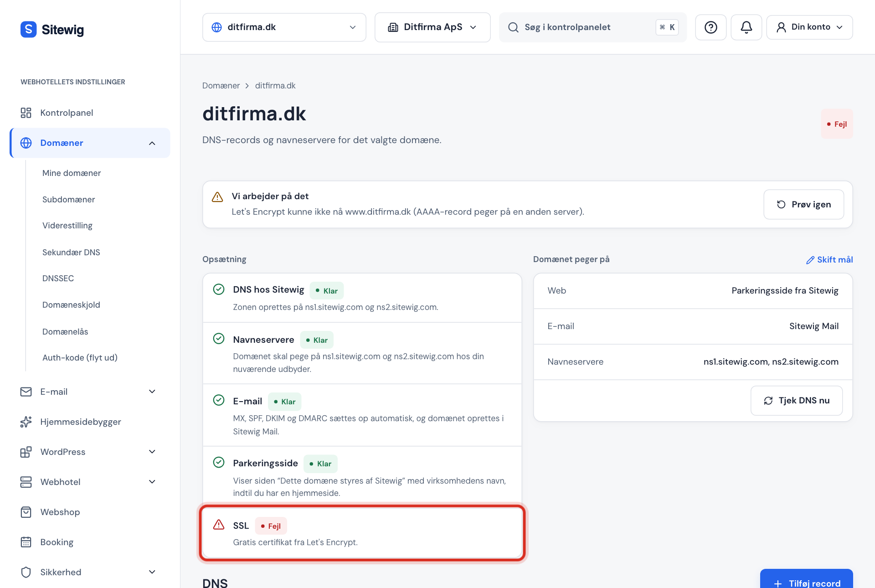This screenshot has width=875, height=588.
Task: Click the Kontrolpanel grid icon
Action: [26, 113]
